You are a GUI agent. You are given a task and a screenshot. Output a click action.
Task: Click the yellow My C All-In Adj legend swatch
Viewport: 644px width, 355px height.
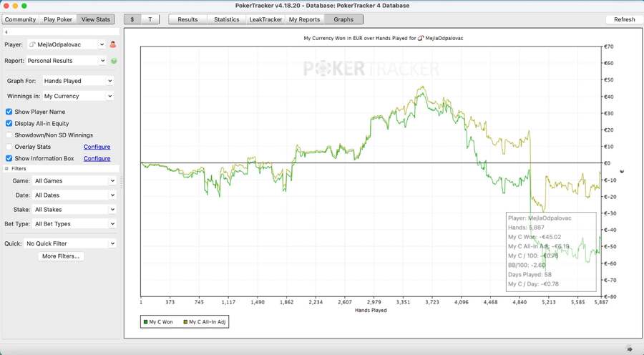(x=185, y=322)
